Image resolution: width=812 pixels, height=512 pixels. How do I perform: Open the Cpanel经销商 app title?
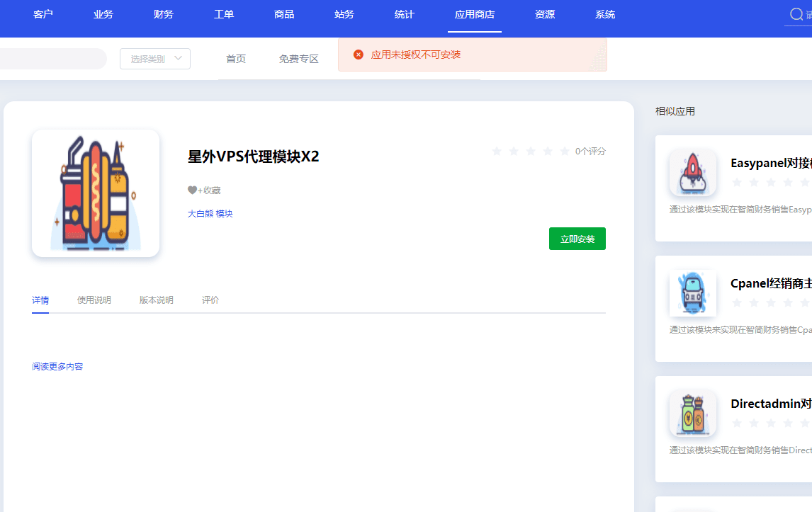(771, 283)
